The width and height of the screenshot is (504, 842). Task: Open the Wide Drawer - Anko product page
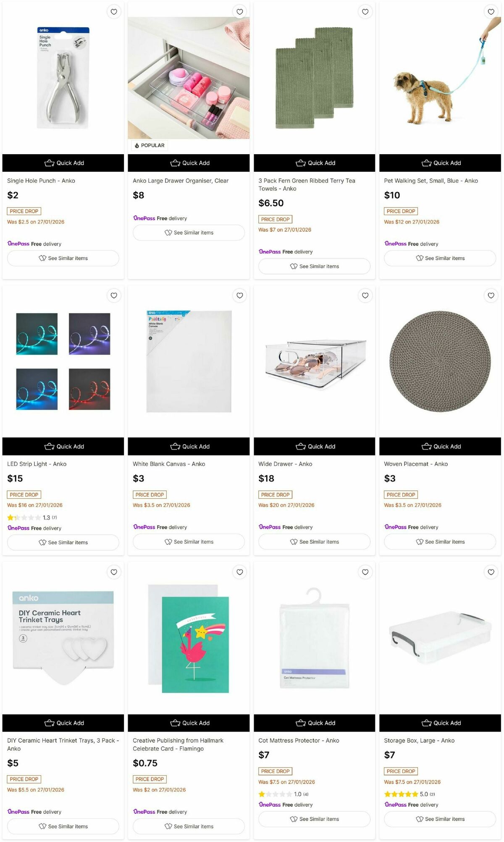(x=285, y=464)
